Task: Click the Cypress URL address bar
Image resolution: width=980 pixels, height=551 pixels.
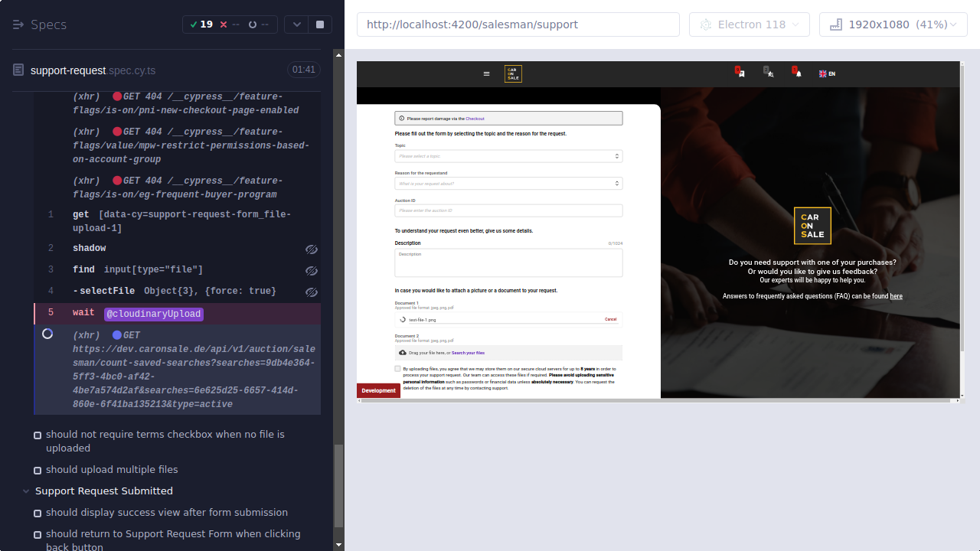Action: (518, 24)
